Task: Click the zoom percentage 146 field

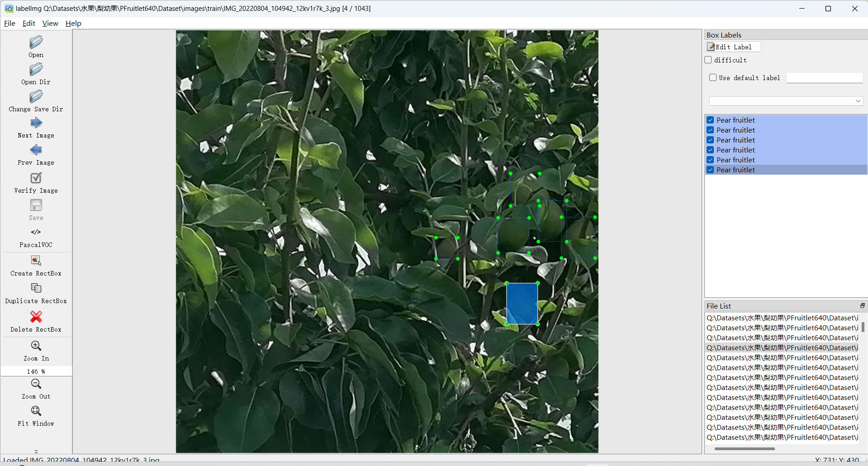Action: (x=36, y=371)
